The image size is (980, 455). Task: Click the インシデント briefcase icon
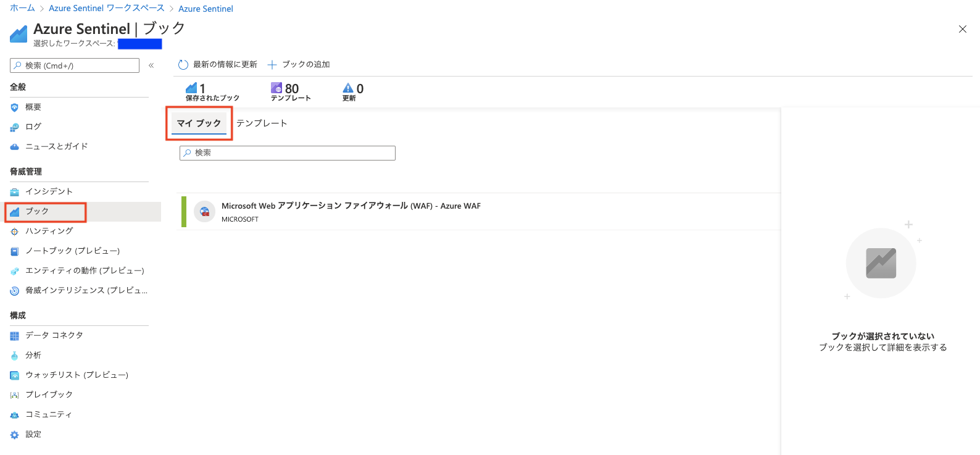(x=15, y=192)
